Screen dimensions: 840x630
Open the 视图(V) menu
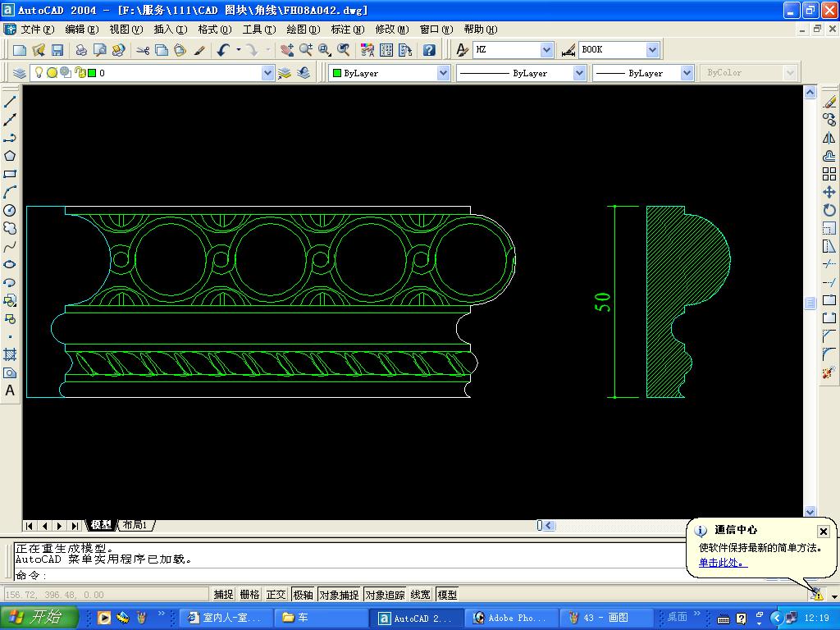click(x=126, y=30)
